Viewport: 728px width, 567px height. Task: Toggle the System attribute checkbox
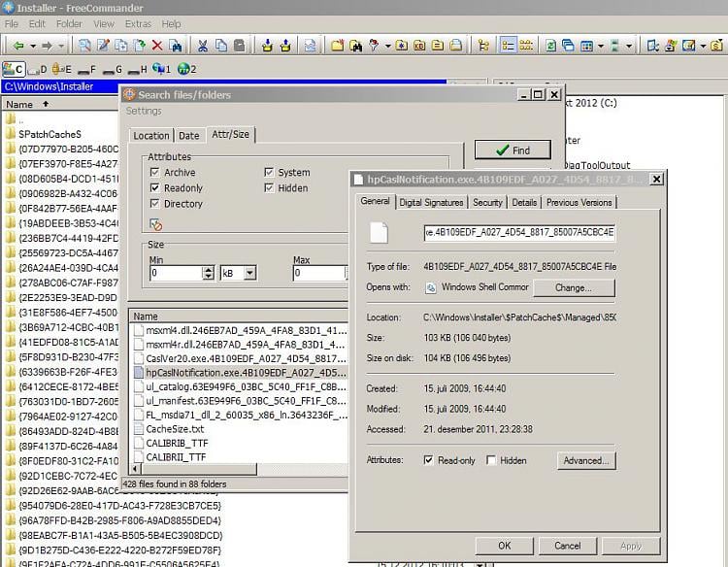(x=269, y=172)
